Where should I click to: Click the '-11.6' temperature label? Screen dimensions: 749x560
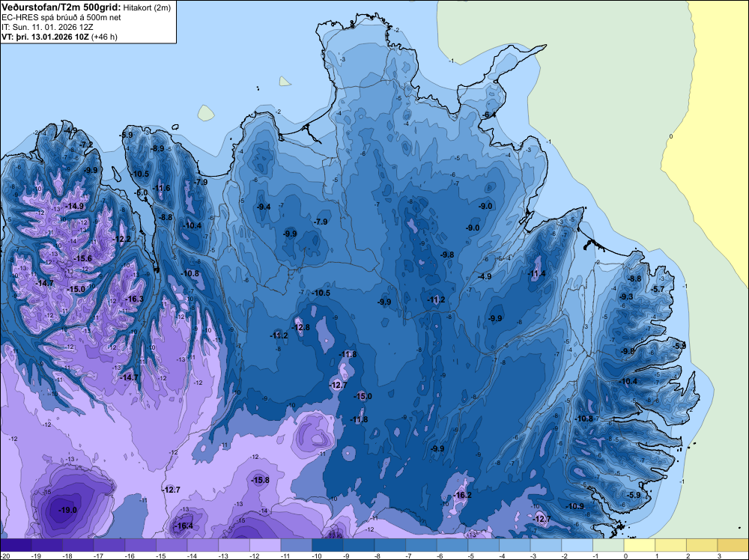tap(161, 188)
